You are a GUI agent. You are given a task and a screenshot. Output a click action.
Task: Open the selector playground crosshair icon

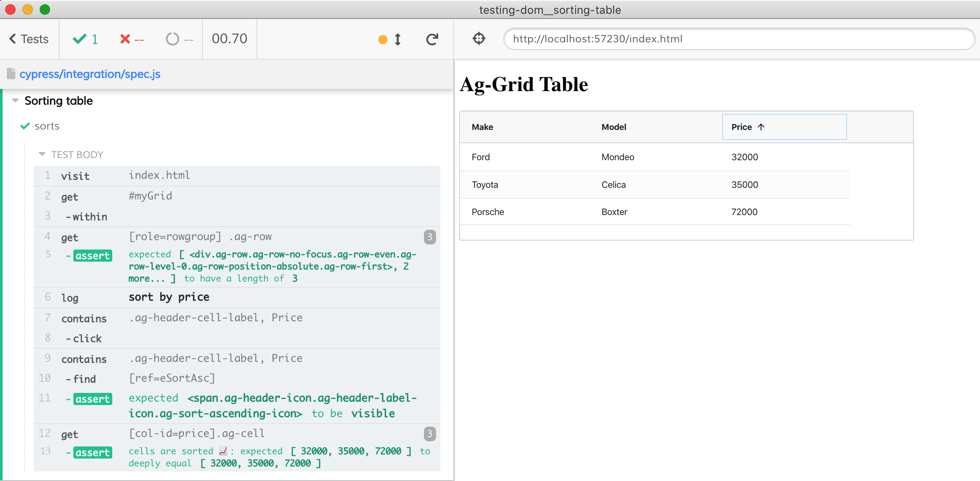(x=479, y=39)
